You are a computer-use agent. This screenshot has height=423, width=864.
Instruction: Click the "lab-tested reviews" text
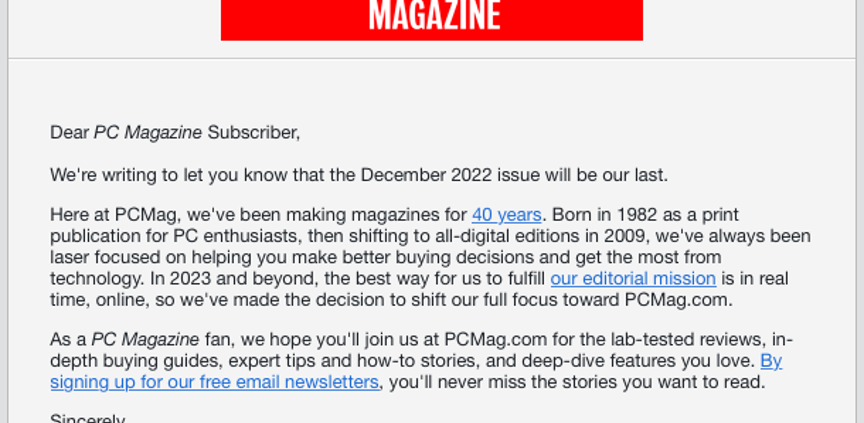click(x=697, y=339)
